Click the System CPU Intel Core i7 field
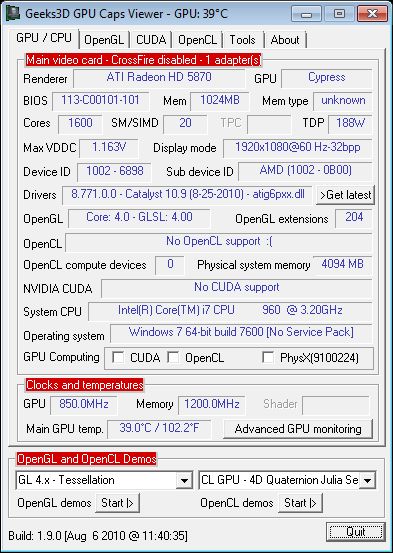Viewport: 393px width, 553px height. click(230, 311)
